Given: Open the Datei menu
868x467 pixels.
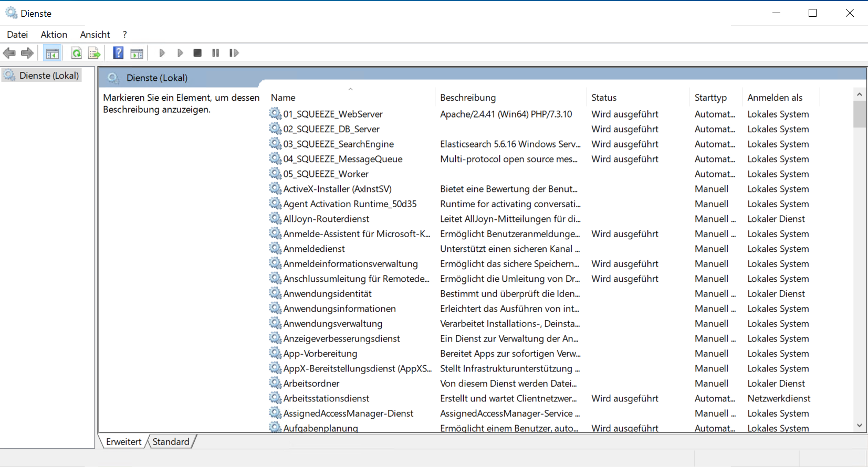Looking at the screenshot, I should pos(17,35).
